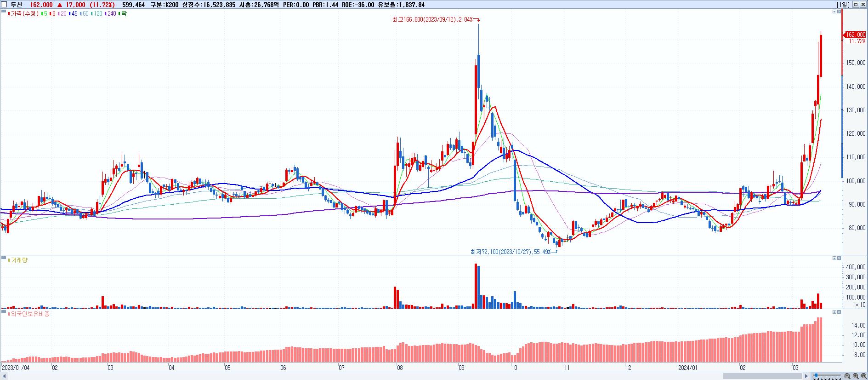
Task: Select the 5-day moving average legend
Action: click(x=44, y=13)
